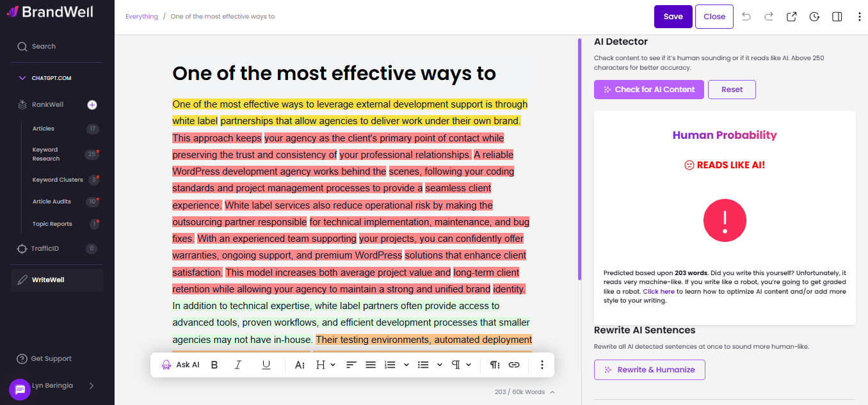Click the paragraph style icon beside link
868x405 pixels.
(495, 365)
